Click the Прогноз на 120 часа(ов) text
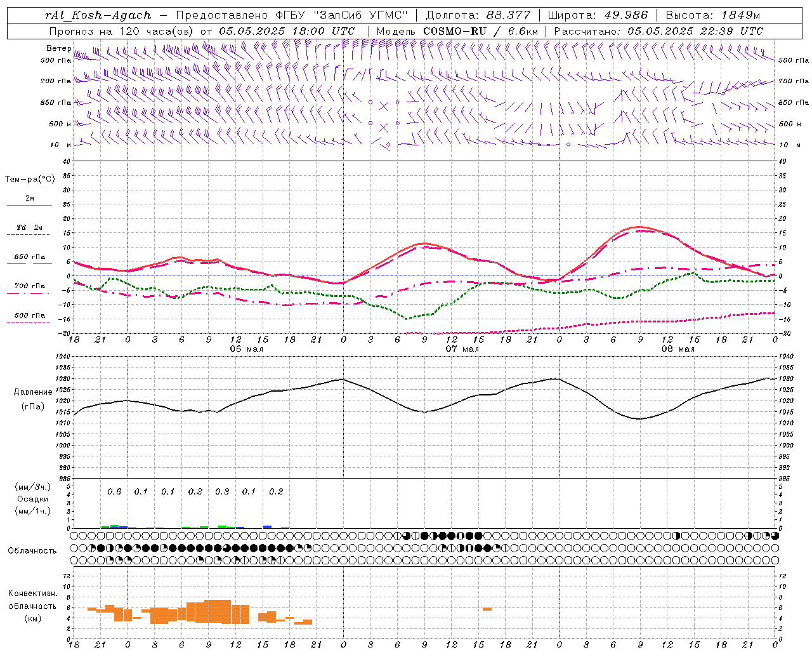The height and width of the screenshot is (650, 812). (x=122, y=30)
